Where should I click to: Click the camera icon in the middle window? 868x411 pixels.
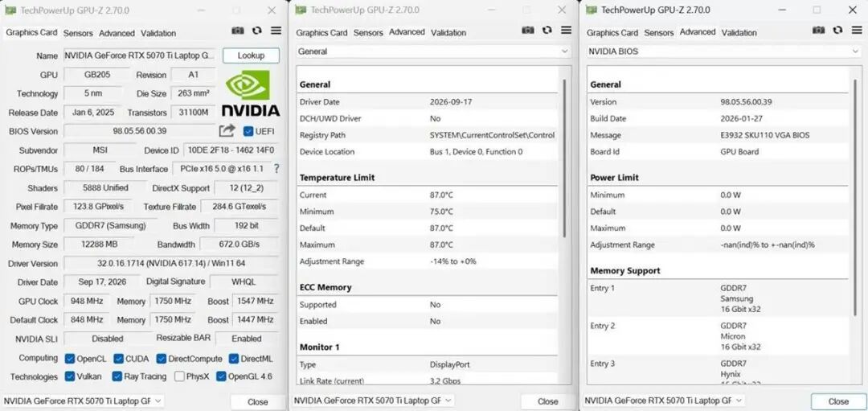pyautogui.click(x=527, y=30)
